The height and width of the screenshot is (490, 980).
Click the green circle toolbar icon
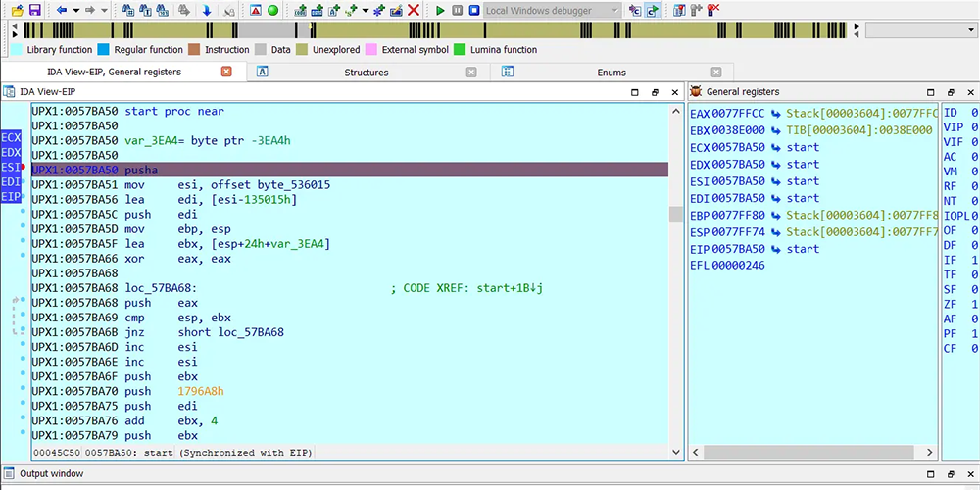[273, 10]
